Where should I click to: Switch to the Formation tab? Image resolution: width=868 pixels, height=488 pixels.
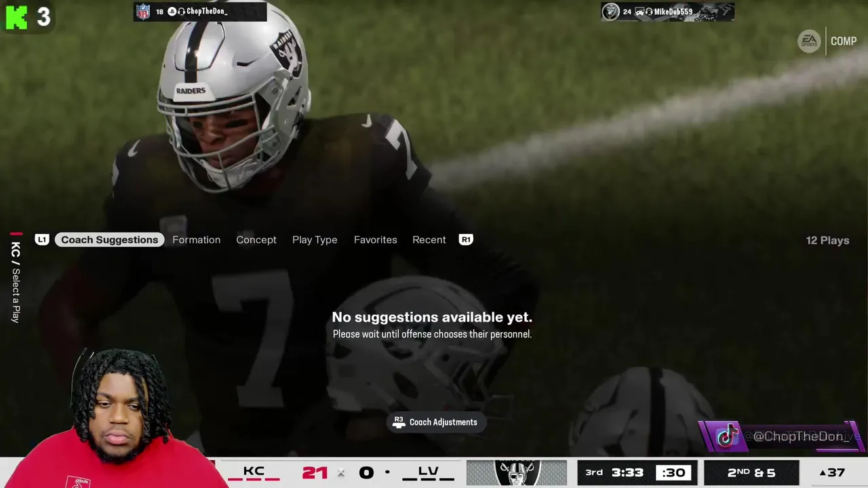(196, 240)
